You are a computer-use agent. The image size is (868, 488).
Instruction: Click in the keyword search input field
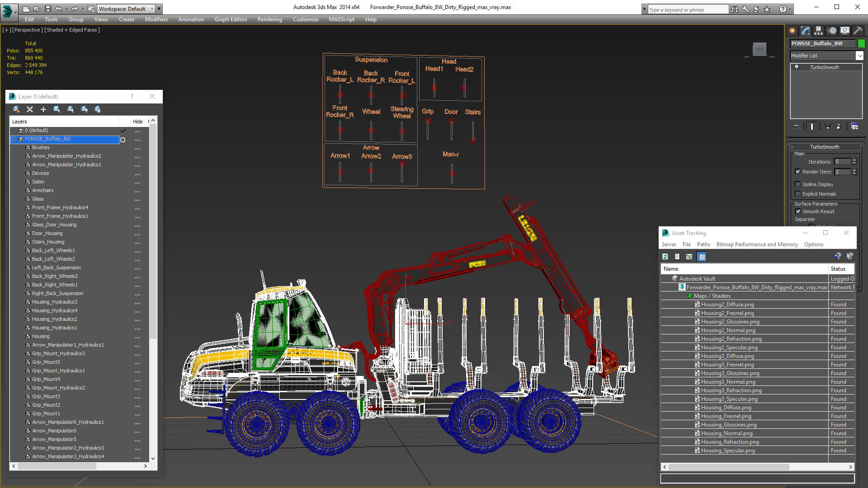(688, 9)
